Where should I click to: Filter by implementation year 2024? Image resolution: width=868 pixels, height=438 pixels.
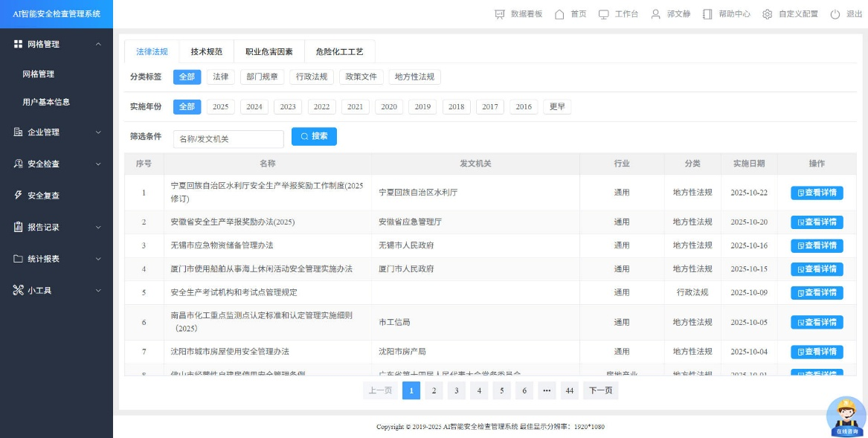pos(254,107)
